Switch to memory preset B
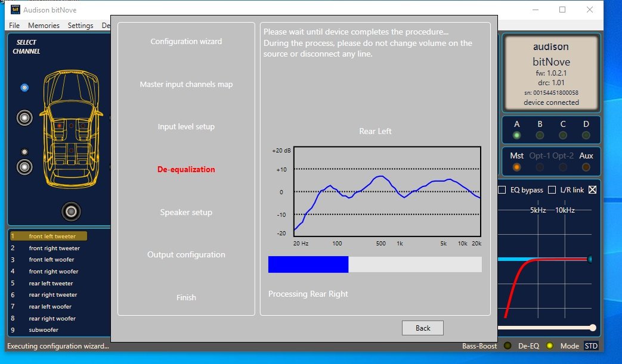 point(540,135)
